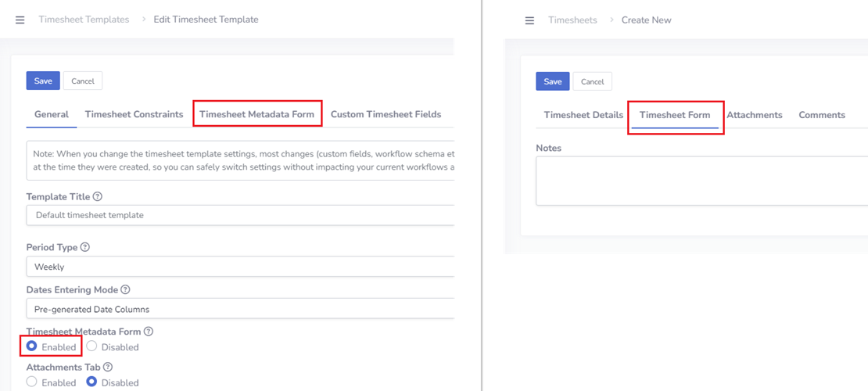Select Disabled for Timesheet Metadata Form
The width and height of the screenshot is (868, 391).
point(92,346)
